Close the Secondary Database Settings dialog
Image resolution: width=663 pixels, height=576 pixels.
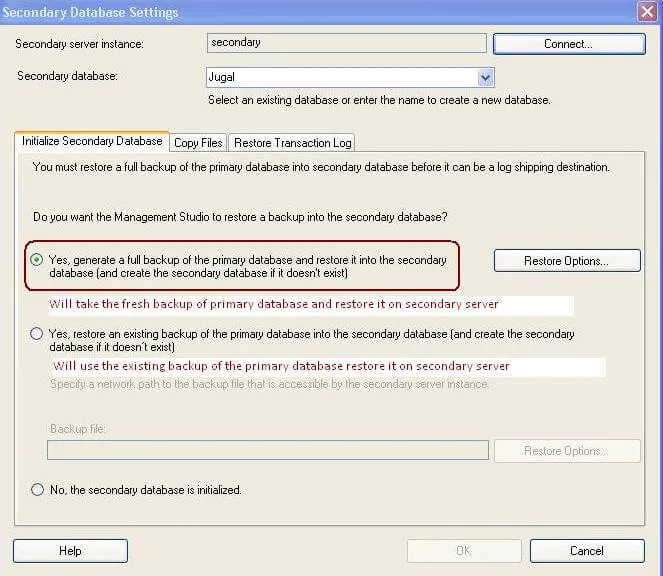(x=647, y=11)
